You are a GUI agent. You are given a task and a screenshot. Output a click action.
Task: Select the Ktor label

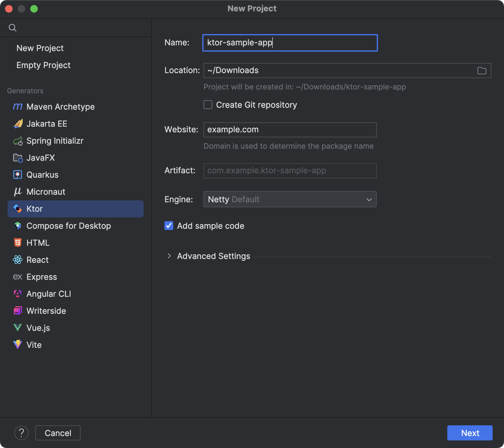[35, 209]
